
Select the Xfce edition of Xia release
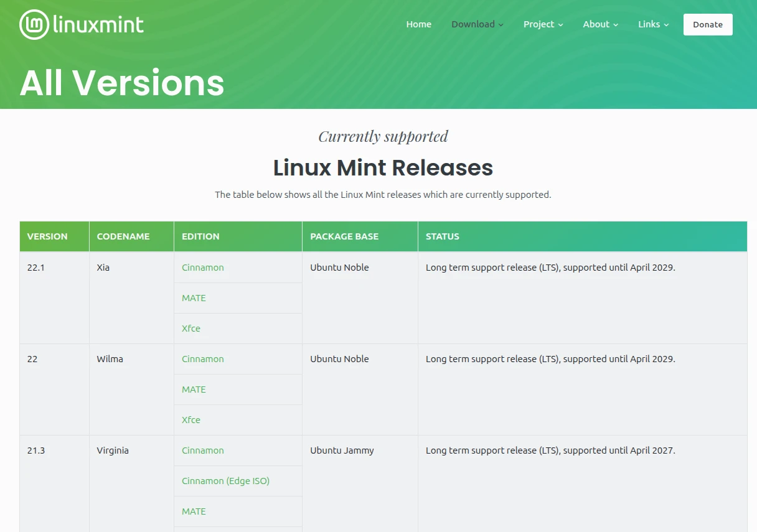click(x=191, y=328)
